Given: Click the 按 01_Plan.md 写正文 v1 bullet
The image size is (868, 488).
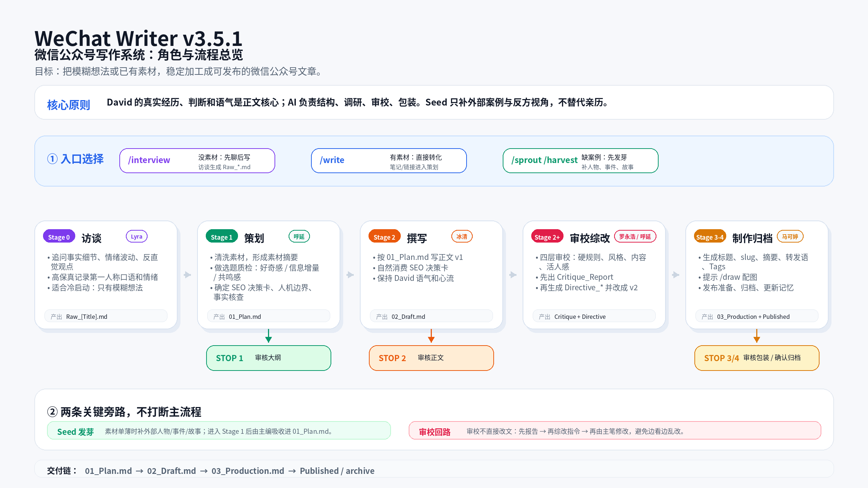Looking at the screenshot, I should point(418,257).
